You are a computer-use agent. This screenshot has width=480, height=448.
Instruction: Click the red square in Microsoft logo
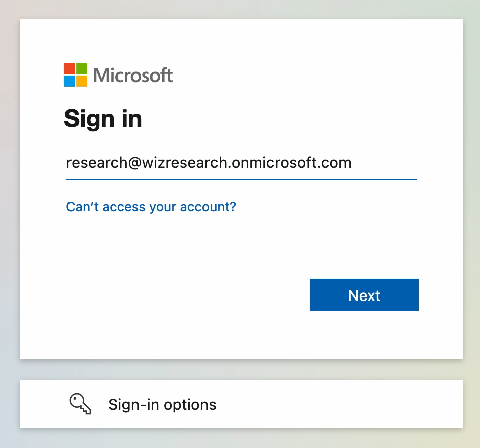[70, 69]
